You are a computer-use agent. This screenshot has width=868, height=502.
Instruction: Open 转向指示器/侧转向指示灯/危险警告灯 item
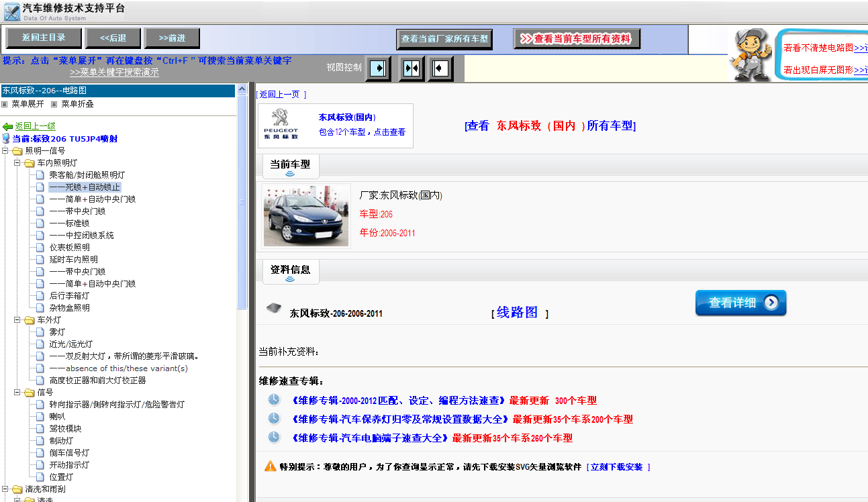[117, 405]
